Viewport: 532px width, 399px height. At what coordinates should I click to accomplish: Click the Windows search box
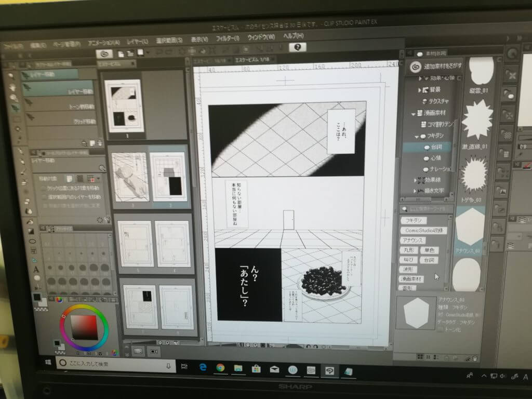[116, 364]
